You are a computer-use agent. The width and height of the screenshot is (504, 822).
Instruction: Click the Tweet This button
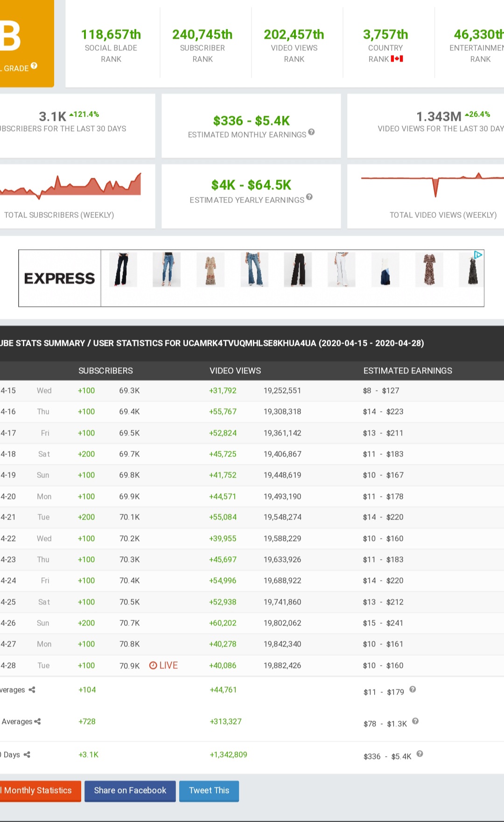click(x=209, y=791)
